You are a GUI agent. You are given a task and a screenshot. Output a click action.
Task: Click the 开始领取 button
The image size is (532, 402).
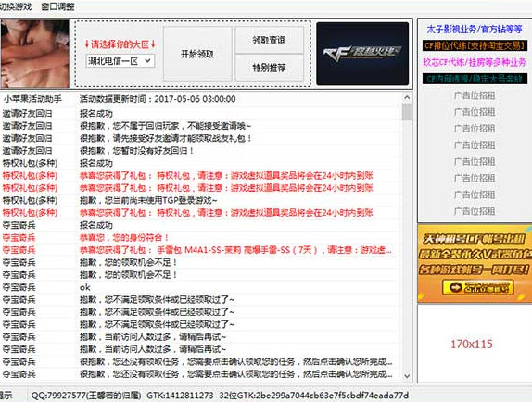(x=197, y=54)
